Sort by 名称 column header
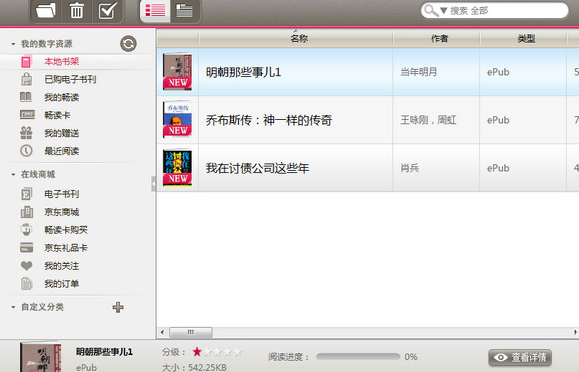 (x=296, y=38)
